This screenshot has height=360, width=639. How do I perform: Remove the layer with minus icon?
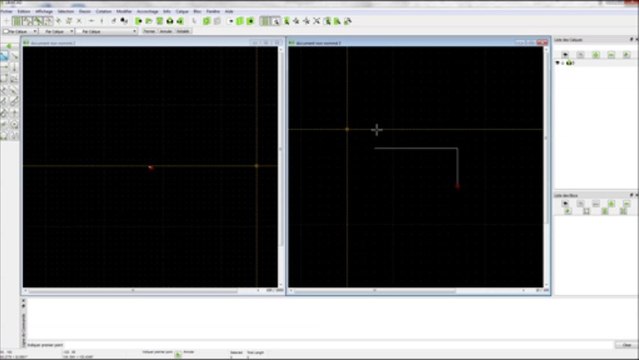[x=611, y=55]
